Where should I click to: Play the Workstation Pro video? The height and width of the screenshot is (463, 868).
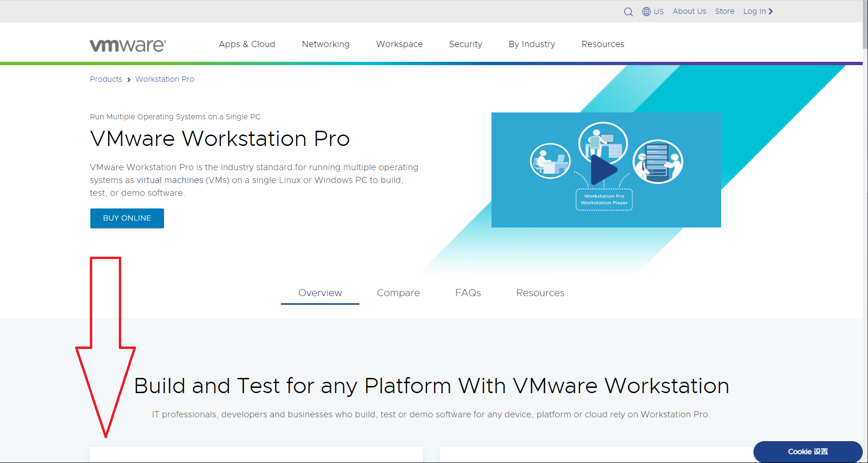(x=604, y=170)
